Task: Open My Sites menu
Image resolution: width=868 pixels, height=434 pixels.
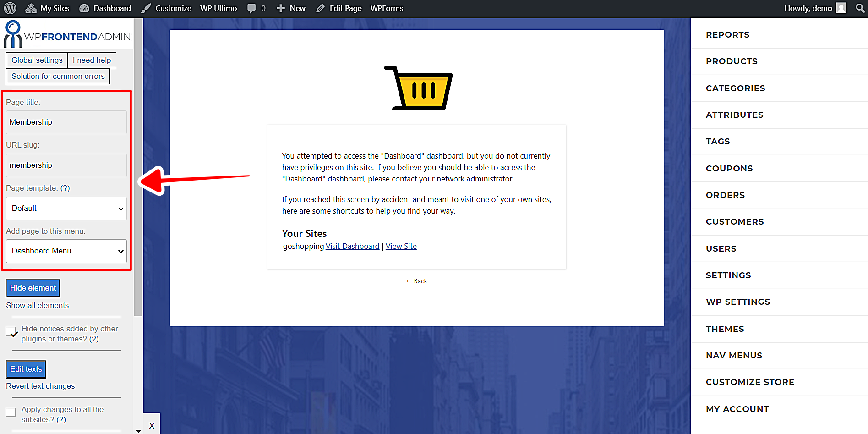Action: [48, 8]
